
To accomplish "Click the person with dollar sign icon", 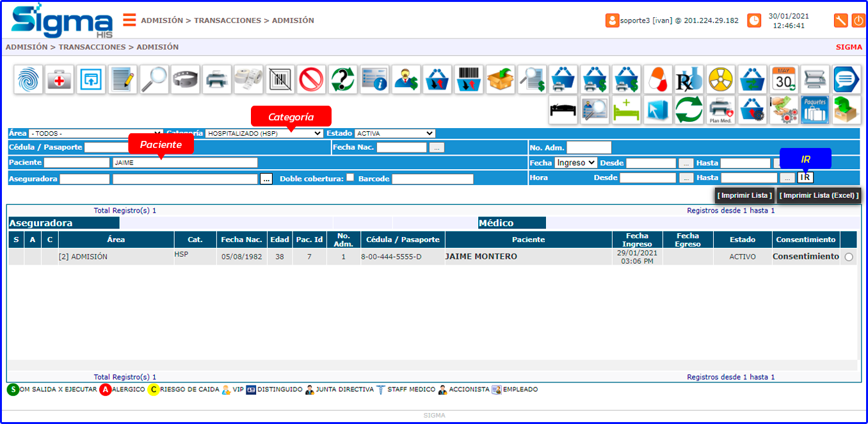I will click(x=405, y=80).
